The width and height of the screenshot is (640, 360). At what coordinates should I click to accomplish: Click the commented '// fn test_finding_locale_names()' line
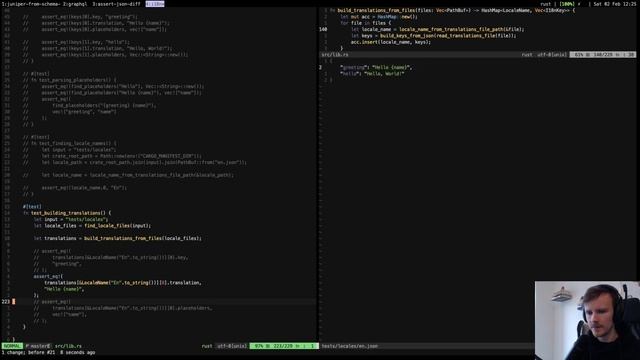pyautogui.click(x=69, y=143)
